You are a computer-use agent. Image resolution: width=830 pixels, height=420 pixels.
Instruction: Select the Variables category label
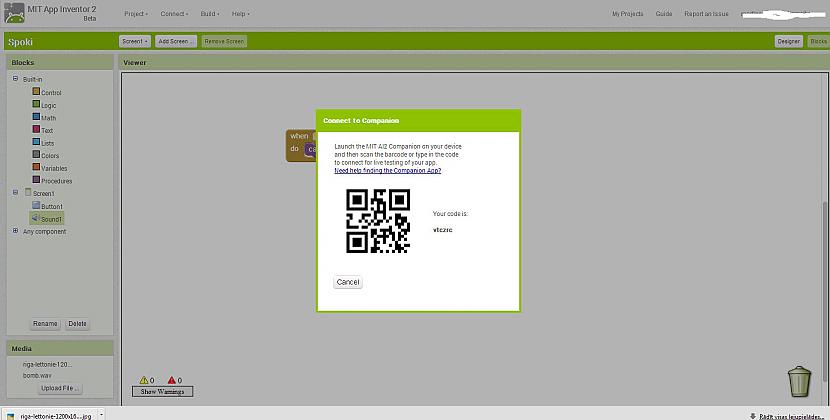pos(54,168)
